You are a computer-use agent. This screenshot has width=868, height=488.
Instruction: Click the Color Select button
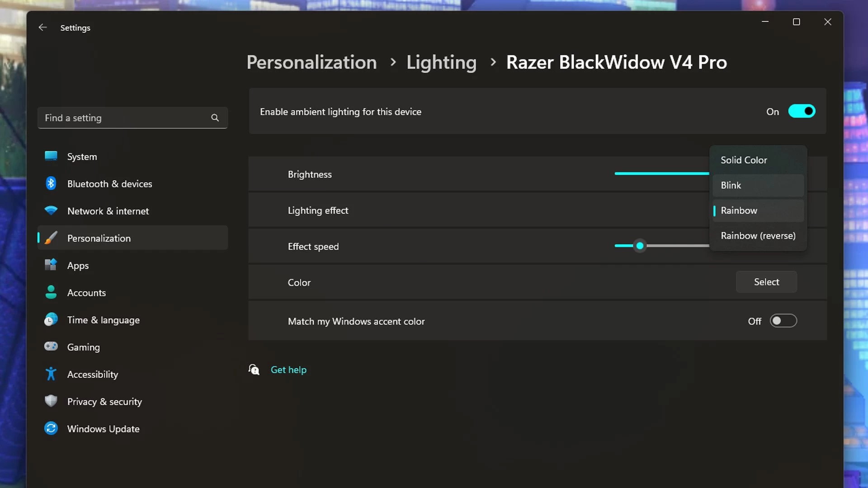pyautogui.click(x=766, y=282)
